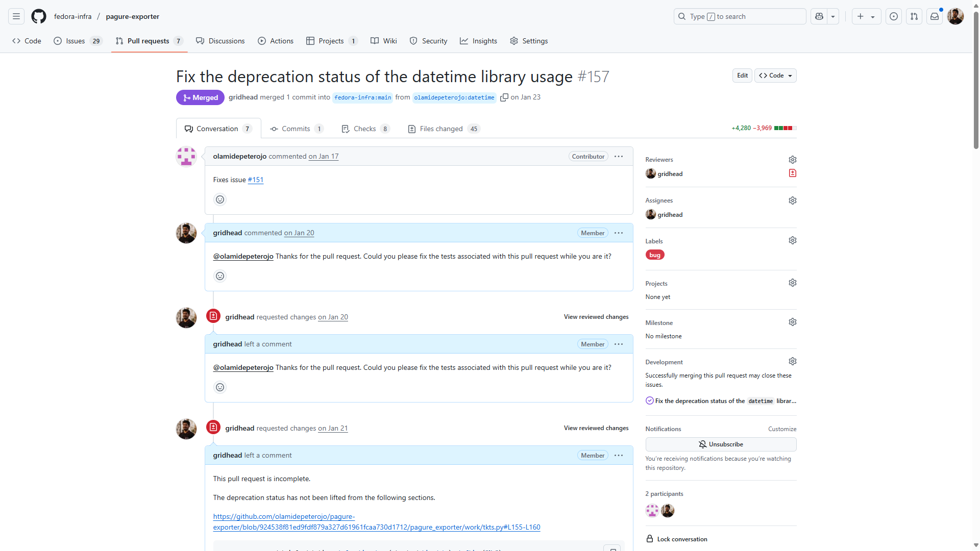Image resolution: width=980 pixels, height=551 pixels.
Task: Edit milestone via gear icon
Action: pyautogui.click(x=792, y=322)
